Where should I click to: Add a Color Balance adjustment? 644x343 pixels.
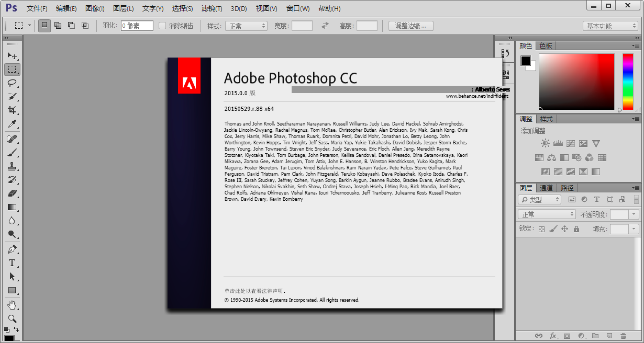[x=551, y=157]
